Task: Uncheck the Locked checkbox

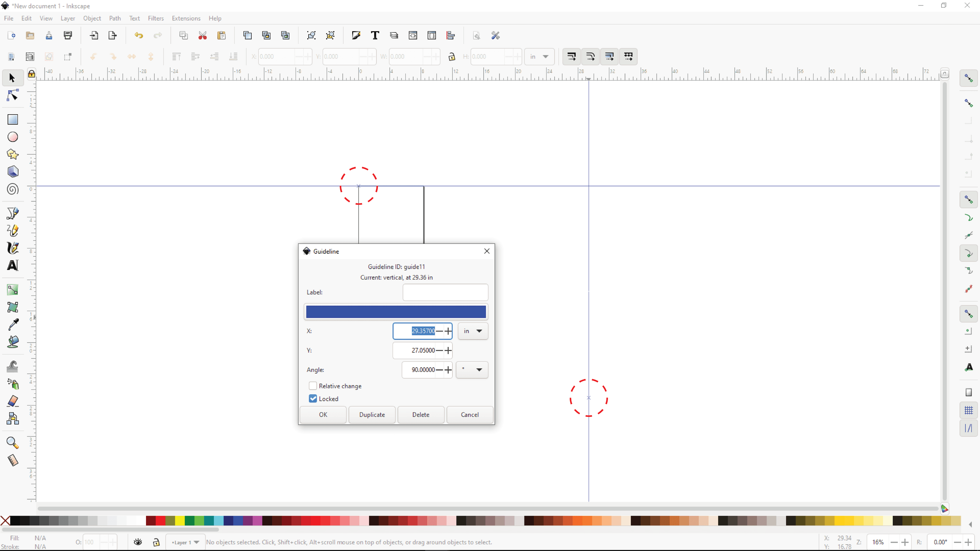Action: point(313,398)
